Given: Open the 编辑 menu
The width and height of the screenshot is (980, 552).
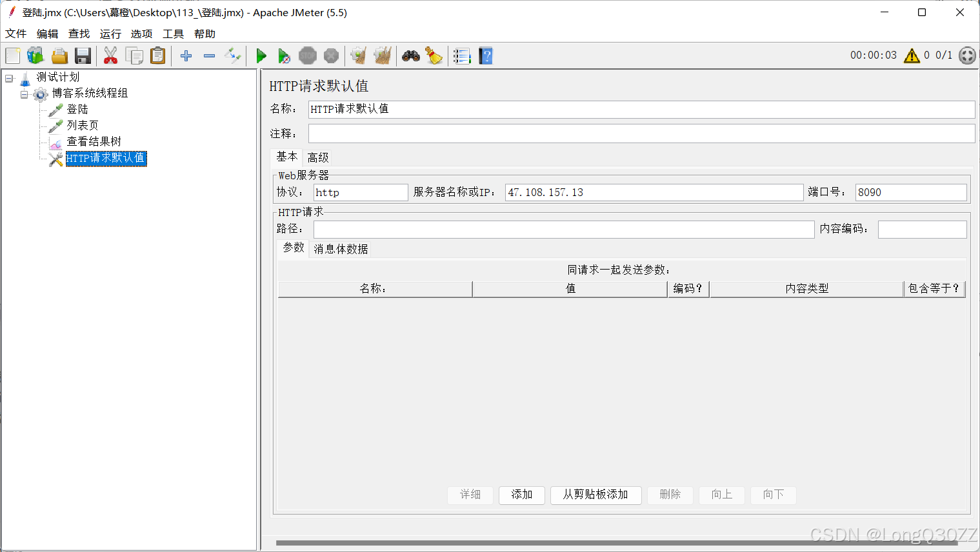Looking at the screenshot, I should pyautogui.click(x=48, y=34).
